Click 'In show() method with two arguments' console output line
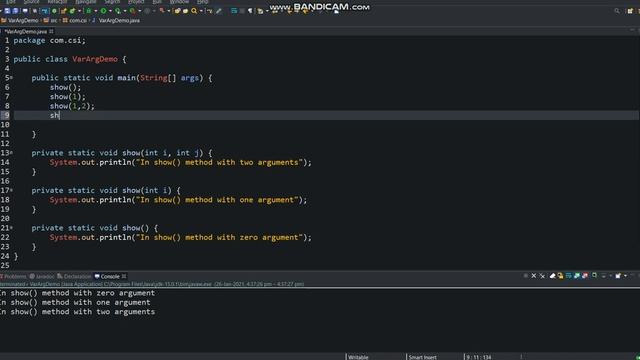Screen dimensions: 640x360 point(78,312)
